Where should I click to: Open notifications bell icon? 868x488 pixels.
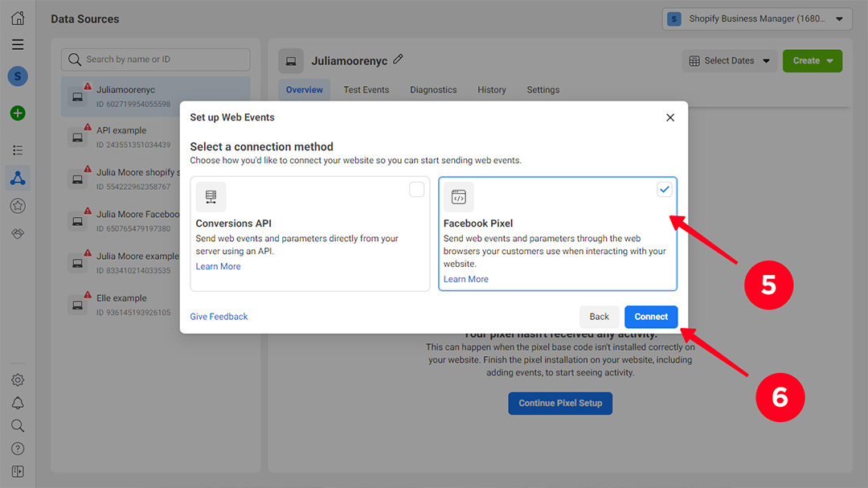click(18, 403)
